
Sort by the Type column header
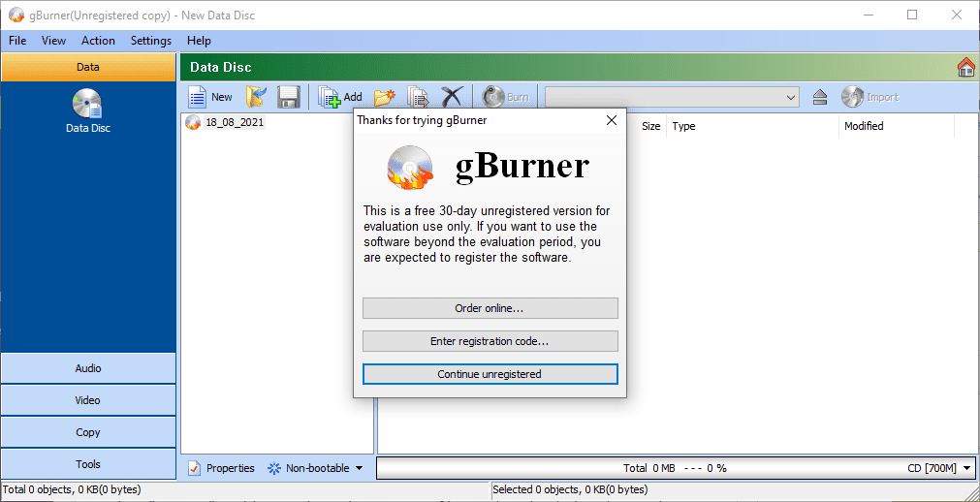pyautogui.click(x=683, y=126)
